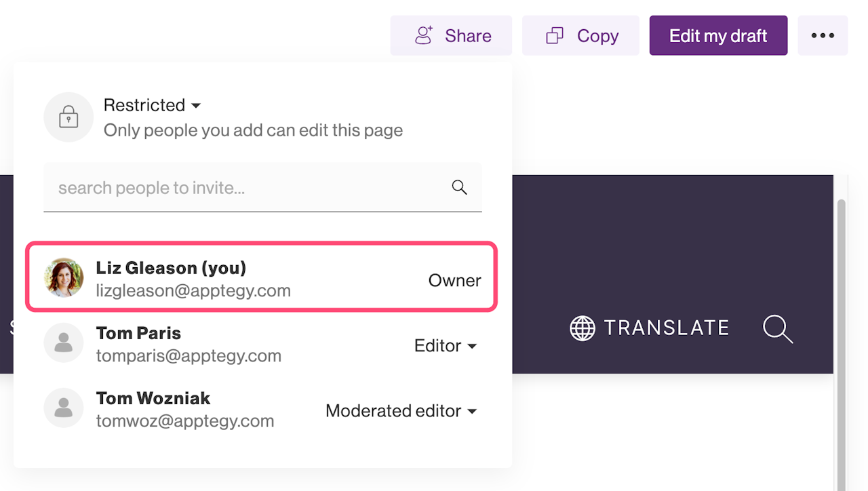Viewport: 868px width, 491px height.
Task: Open Tom Paris's Editor role dropdown
Action: [446, 346]
